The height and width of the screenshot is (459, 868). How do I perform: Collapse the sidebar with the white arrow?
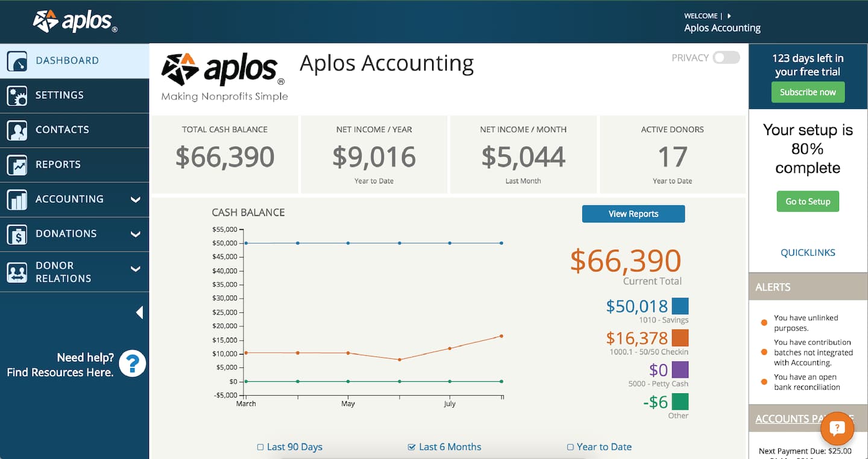tap(139, 312)
